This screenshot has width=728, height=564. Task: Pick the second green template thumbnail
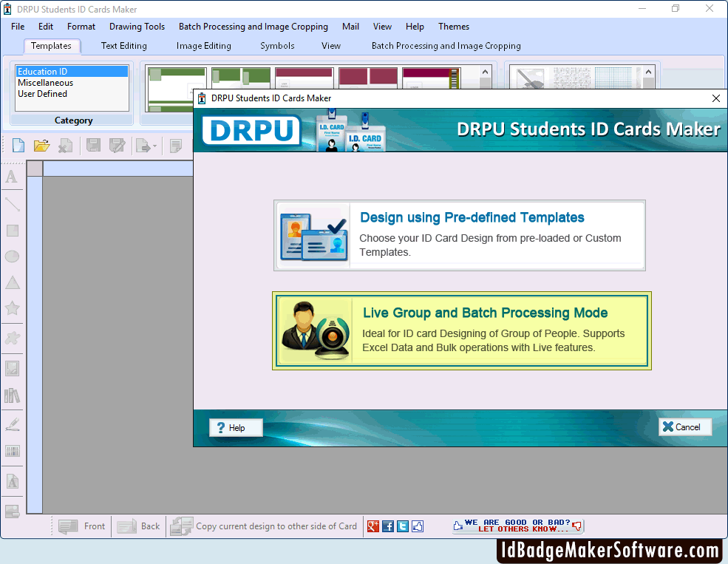point(240,78)
